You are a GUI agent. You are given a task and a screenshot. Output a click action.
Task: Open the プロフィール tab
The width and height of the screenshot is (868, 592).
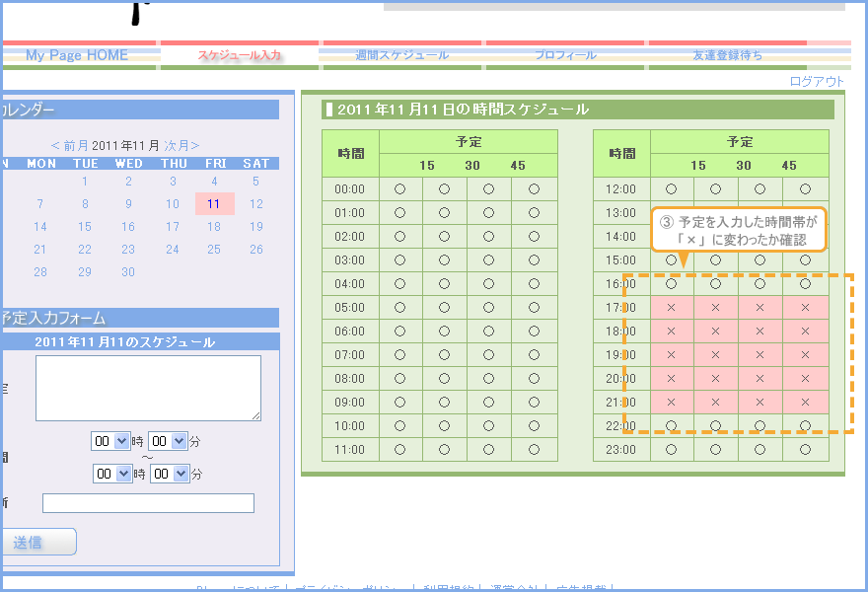coord(565,55)
